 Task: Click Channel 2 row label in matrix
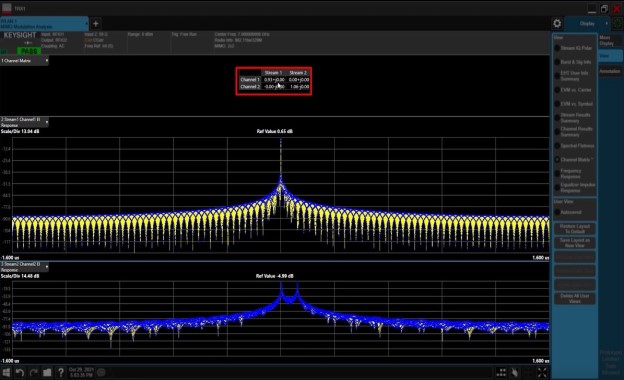coord(250,86)
